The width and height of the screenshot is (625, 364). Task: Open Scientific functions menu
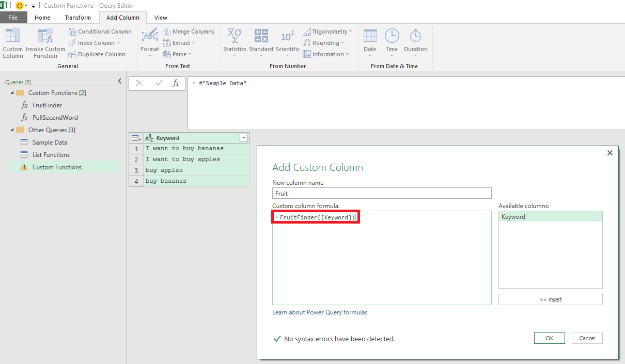click(288, 43)
